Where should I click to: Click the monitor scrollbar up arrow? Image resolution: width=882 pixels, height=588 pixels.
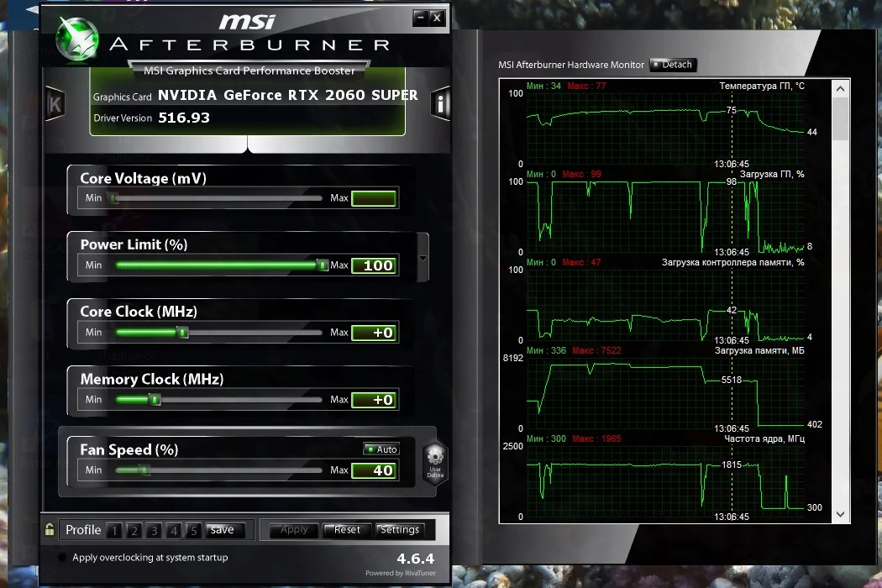[840, 88]
